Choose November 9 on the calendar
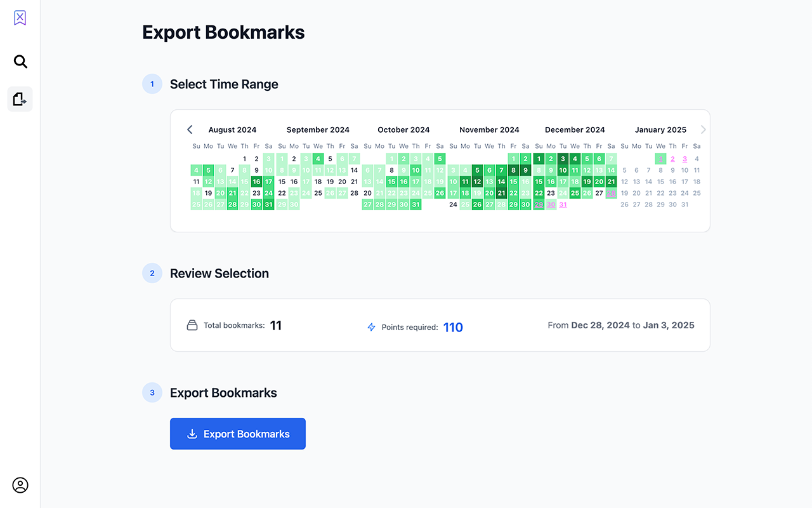The width and height of the screenshot is (812, 508). click(525, 170)
